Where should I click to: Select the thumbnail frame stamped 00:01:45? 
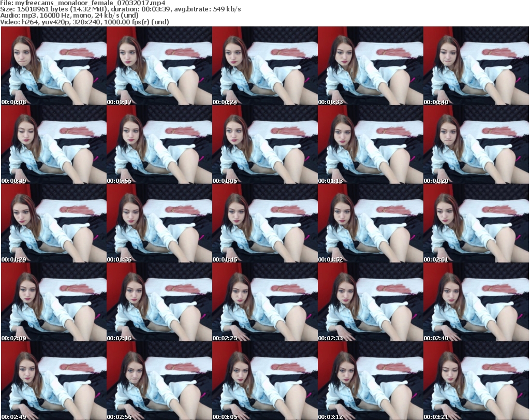click(264, 224)
